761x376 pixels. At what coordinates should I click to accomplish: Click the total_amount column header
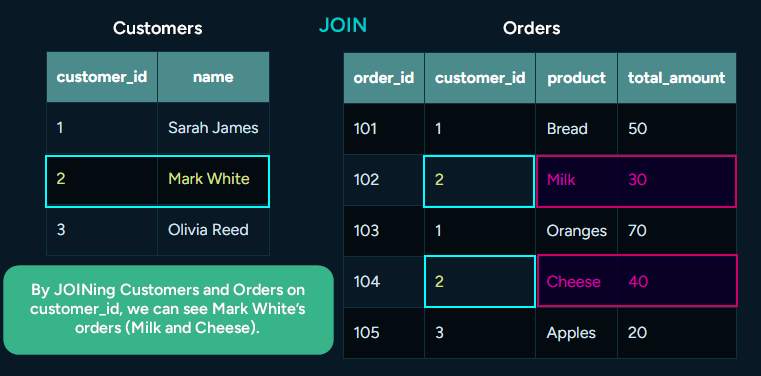click(x=677, y=78)
